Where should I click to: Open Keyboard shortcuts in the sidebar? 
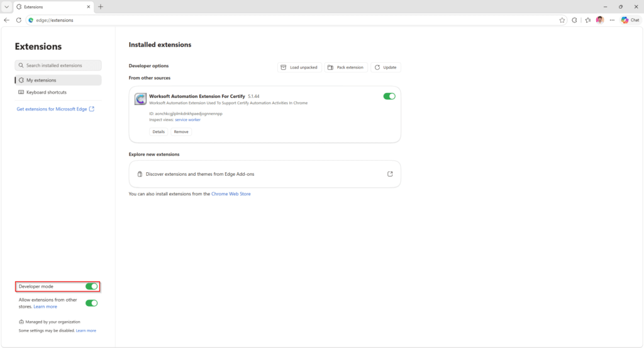point(58,92)
